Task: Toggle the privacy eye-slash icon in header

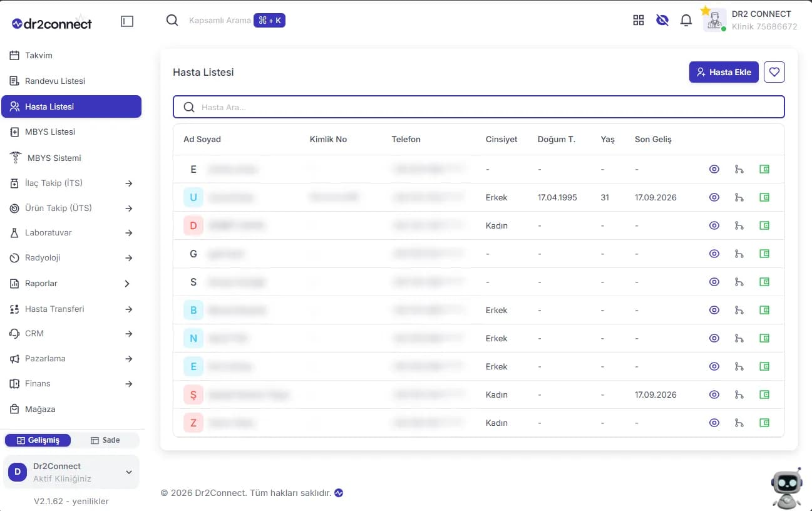Action: pyautogui.click(x=662, y=21)
